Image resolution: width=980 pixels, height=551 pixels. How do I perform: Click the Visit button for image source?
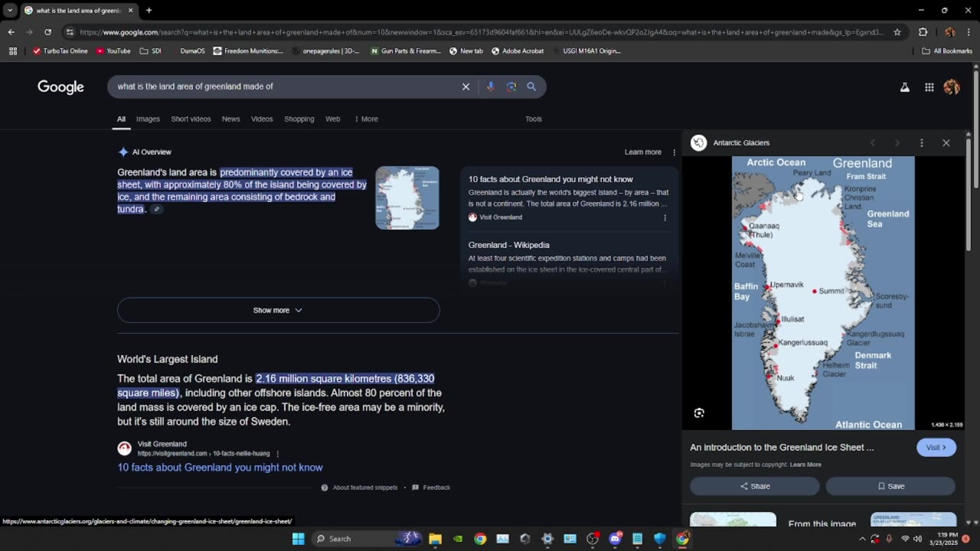[936, 448]
